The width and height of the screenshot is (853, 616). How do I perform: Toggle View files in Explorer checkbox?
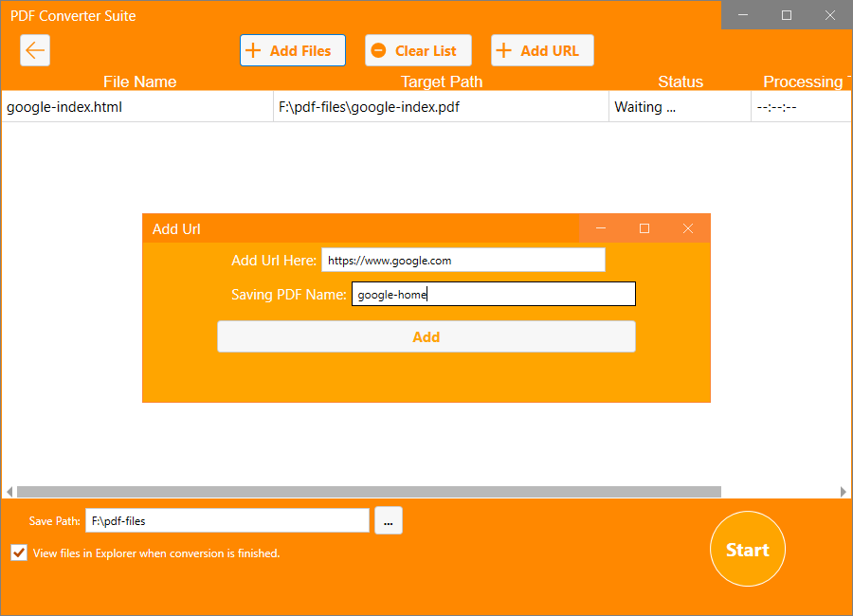19,553
